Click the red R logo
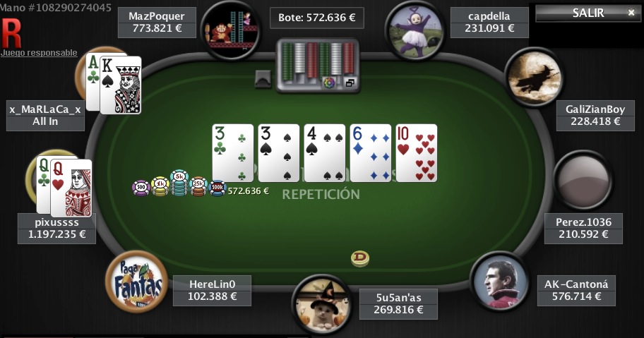 (x=11, y=34)
